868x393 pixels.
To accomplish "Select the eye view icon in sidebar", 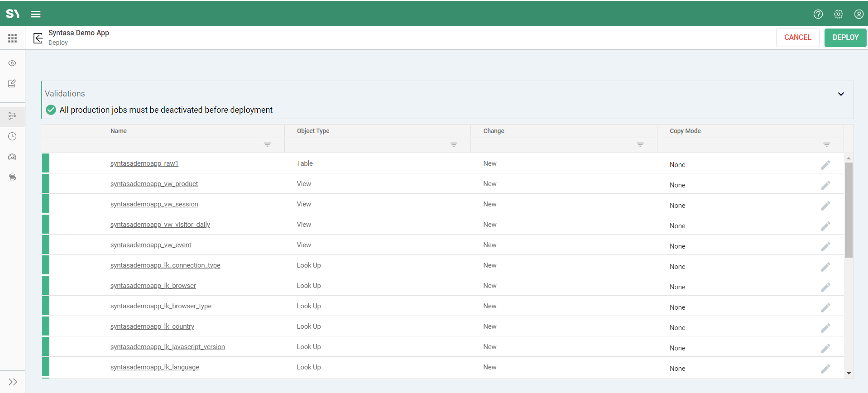I will pos(12,63).
